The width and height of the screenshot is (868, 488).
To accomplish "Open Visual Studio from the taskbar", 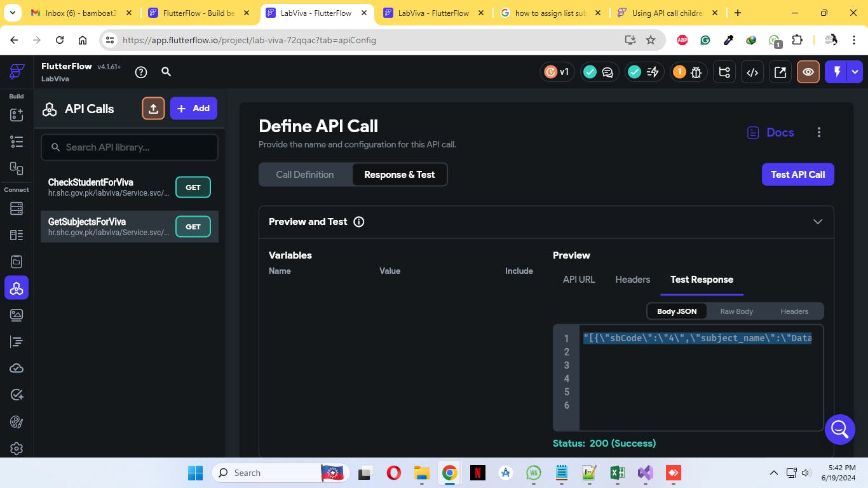I will coord(645,473).
